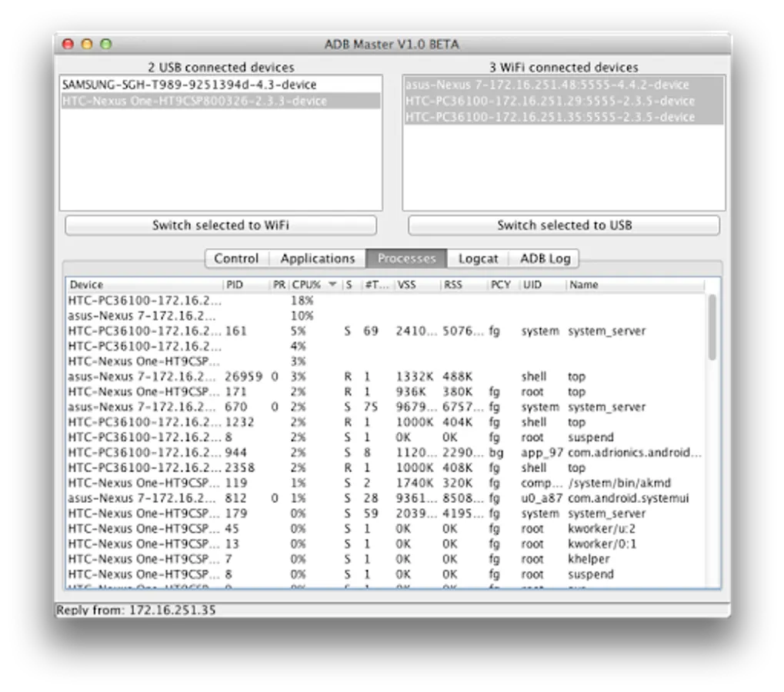784x692 pixels.
Task: Select SAMSUNG-SGH-T989 device in USB list
Action: click(221, 85)
